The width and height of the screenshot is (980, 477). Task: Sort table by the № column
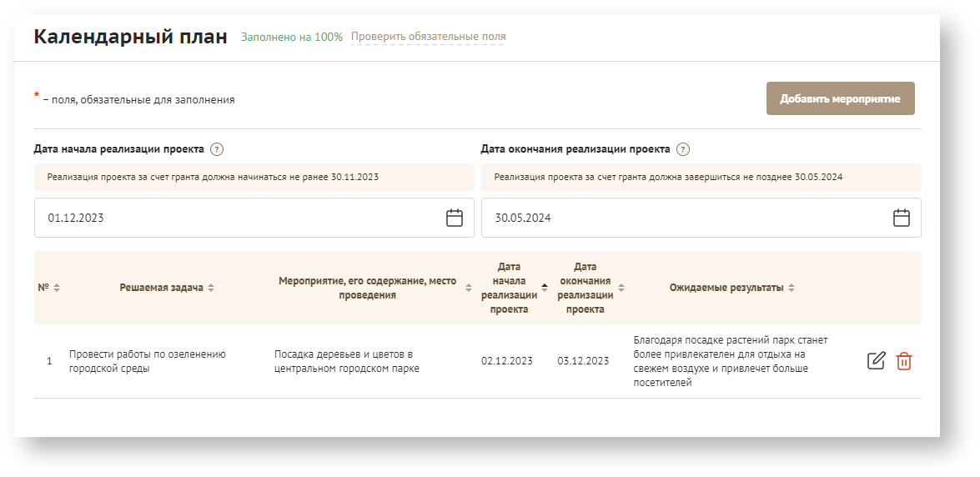57,288
